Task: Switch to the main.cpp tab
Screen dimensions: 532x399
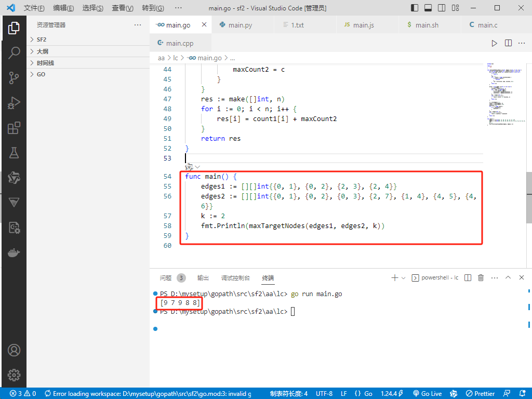Action: (179, 43)
